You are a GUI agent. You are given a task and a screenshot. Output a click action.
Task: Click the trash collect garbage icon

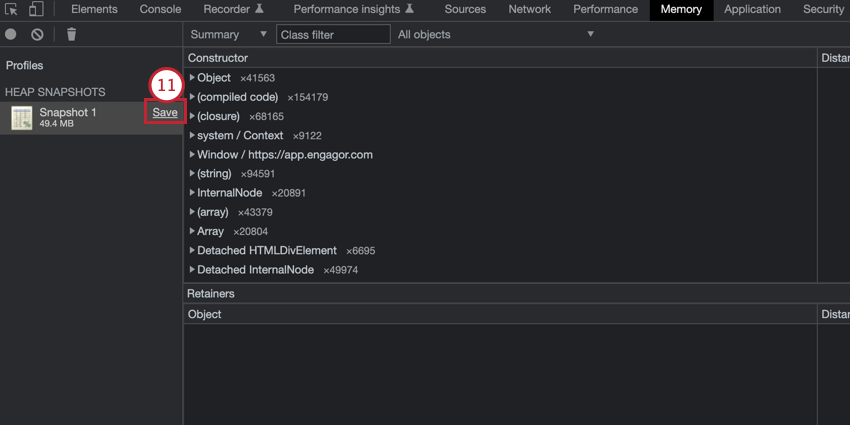coord(71,34)
